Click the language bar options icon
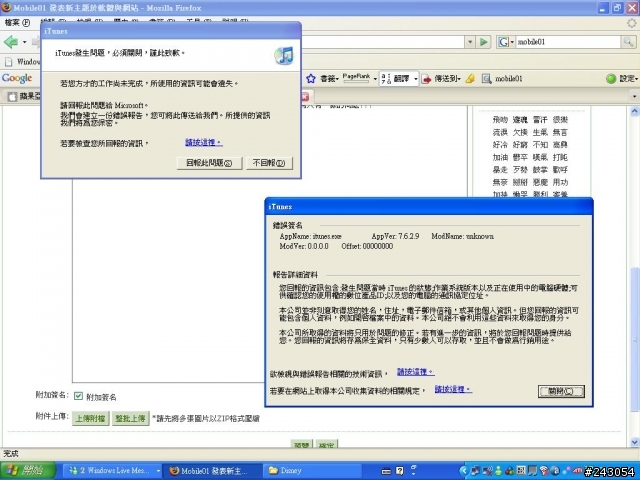Screen dimensions: 640x480 413,469
